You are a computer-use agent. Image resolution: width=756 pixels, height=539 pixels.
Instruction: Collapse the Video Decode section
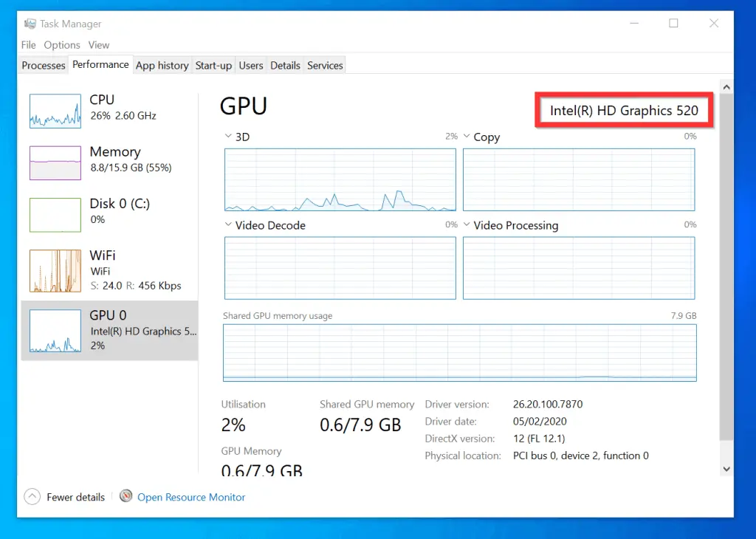point(229,225)
